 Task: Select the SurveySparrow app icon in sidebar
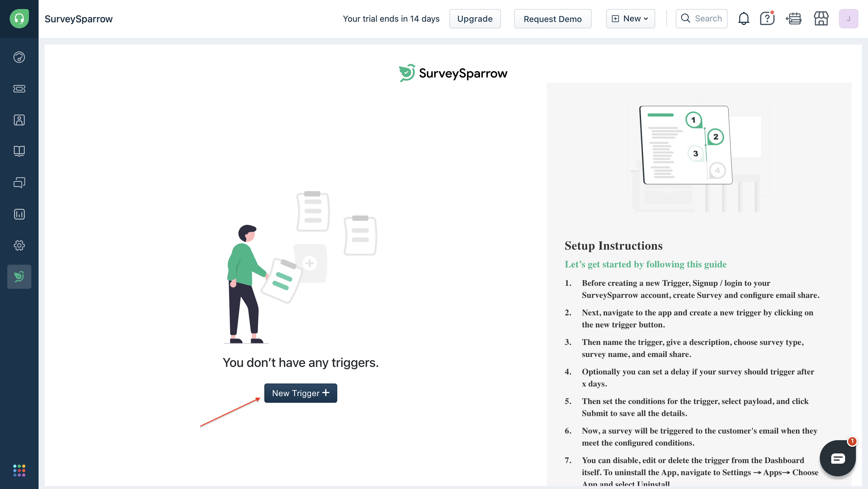(x=19, y=277)
